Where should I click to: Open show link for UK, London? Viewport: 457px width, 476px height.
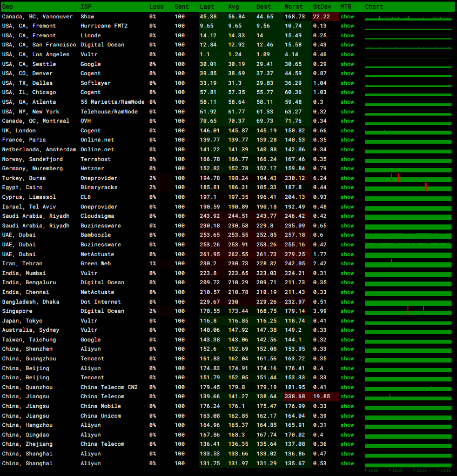[x=347, y=131]
